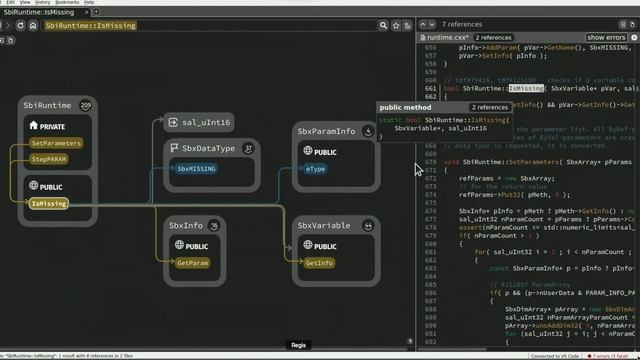Select the IsMissing method node
640x360 pixels.
[x=49, y=203]
